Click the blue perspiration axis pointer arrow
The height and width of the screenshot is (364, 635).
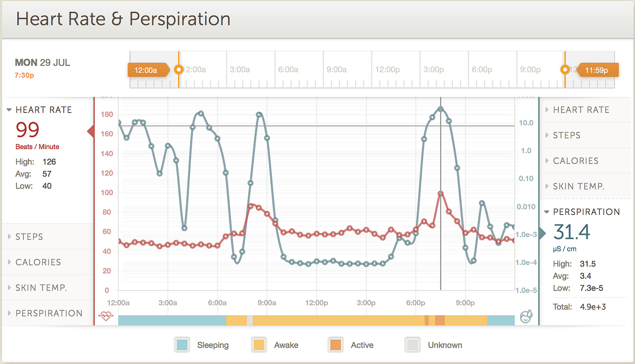[543, 233]
